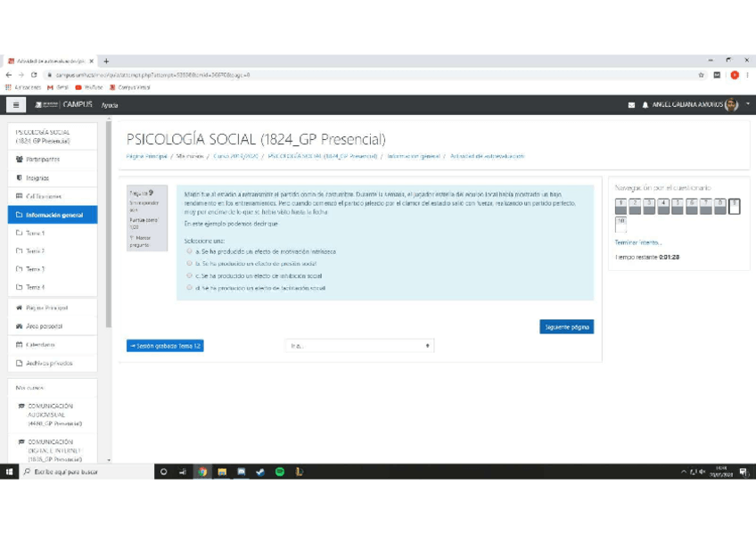
Task: Expand the user menu arrow by the profile photo
Action: (748, 104)
